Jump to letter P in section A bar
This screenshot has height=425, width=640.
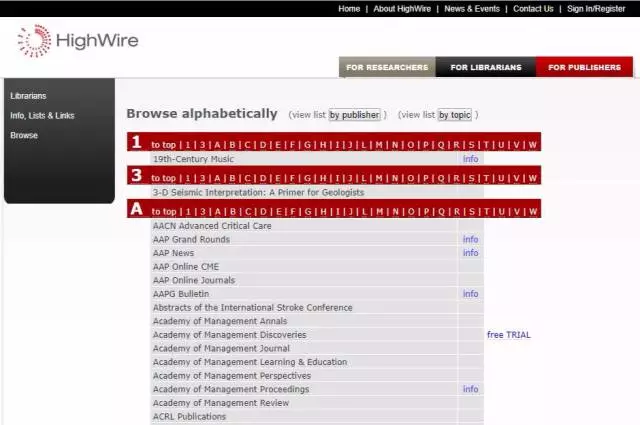click(426, 212)
